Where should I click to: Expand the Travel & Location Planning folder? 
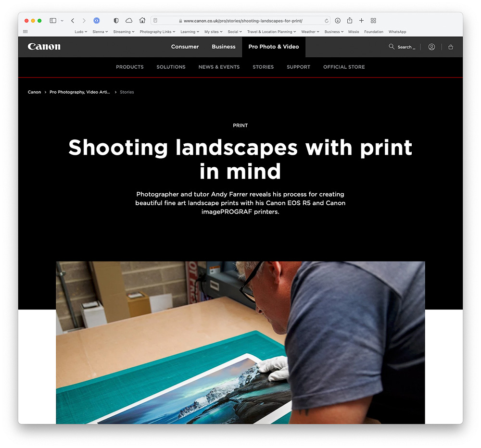point(272,32)
